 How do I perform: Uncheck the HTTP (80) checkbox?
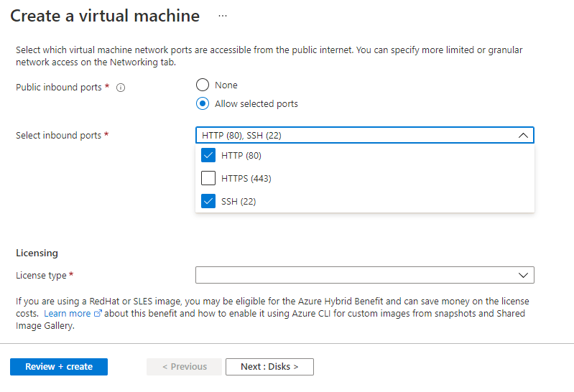pyautogui.click(x=209, y=155)
